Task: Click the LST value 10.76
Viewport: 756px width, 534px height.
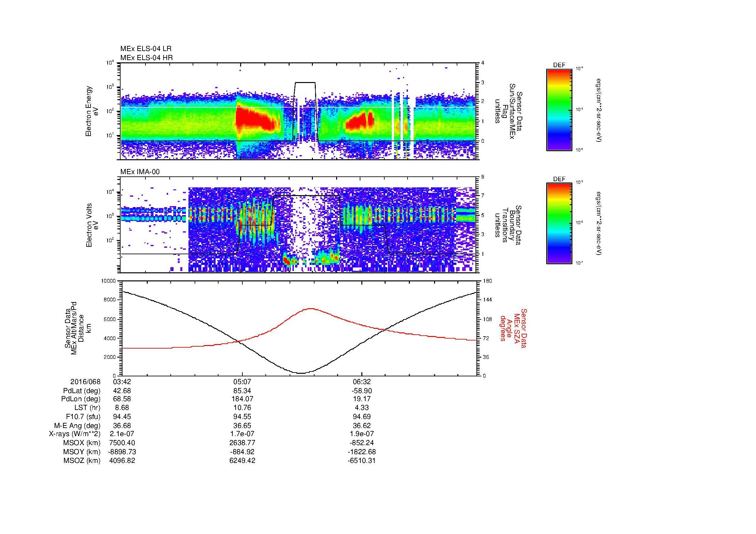Action: click(242, 408)
